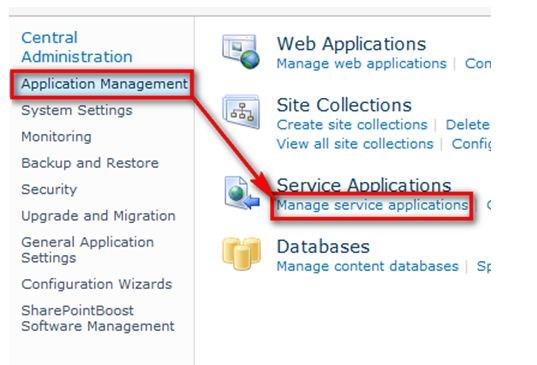Screen dimensions: 537x365
Task: Select Application Management in sidebar
Action: point(104,84)
